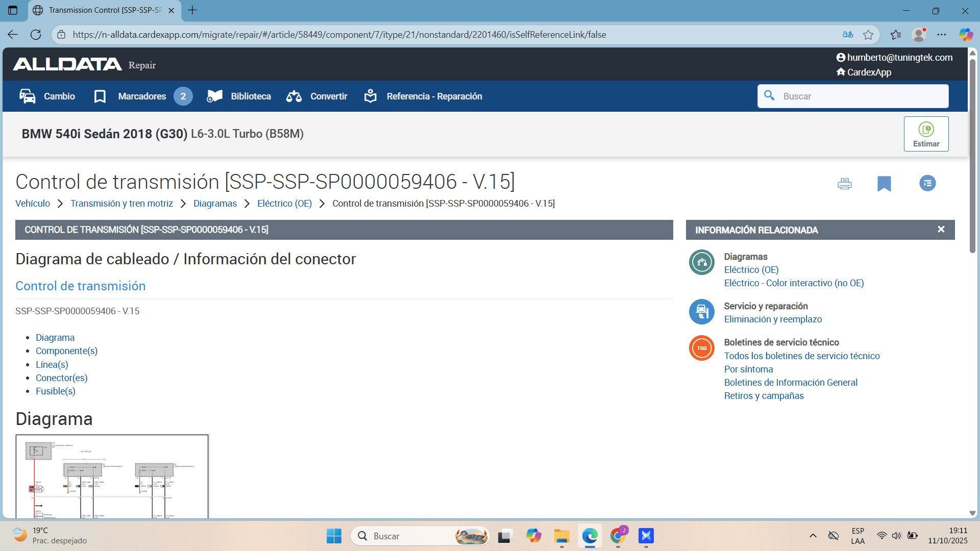Click the print article icon
Screen dimensions: 980x551
[844, 184]
